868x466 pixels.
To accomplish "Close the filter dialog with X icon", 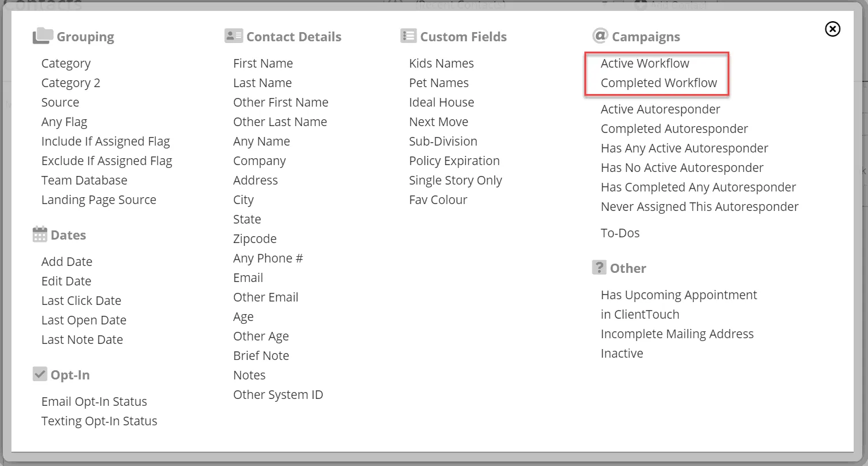I will 832,29.
